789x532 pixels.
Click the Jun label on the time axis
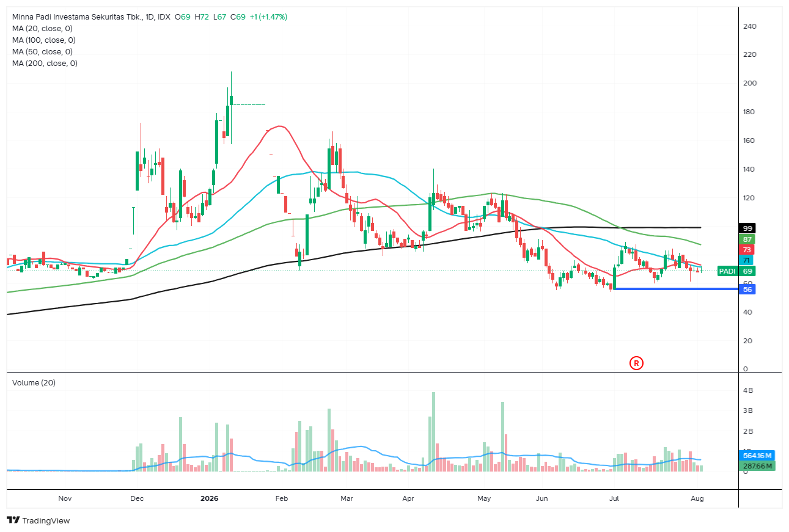point(541,498)
